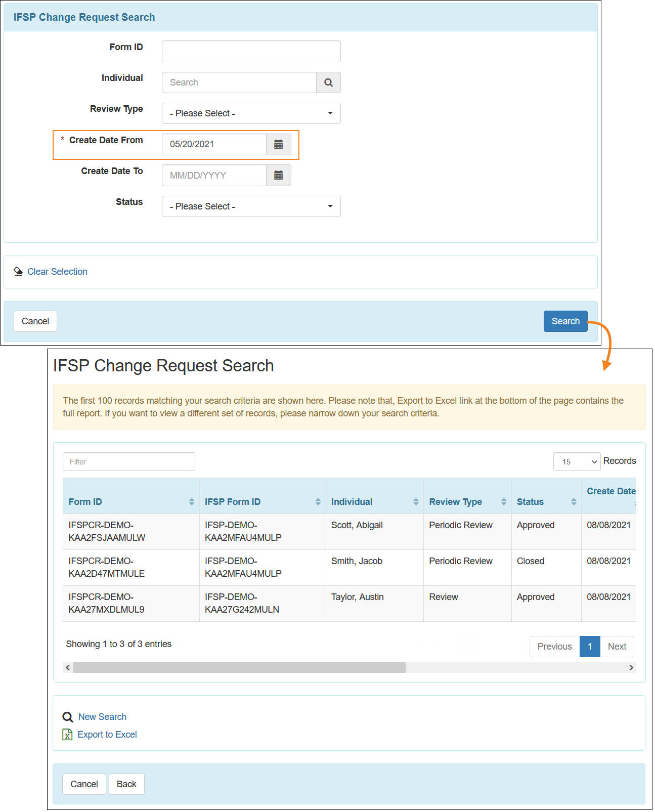Screen dimensions: 655x812
Task: Click the Individual search magnifier icon
Action: click(x=328, y=82)
